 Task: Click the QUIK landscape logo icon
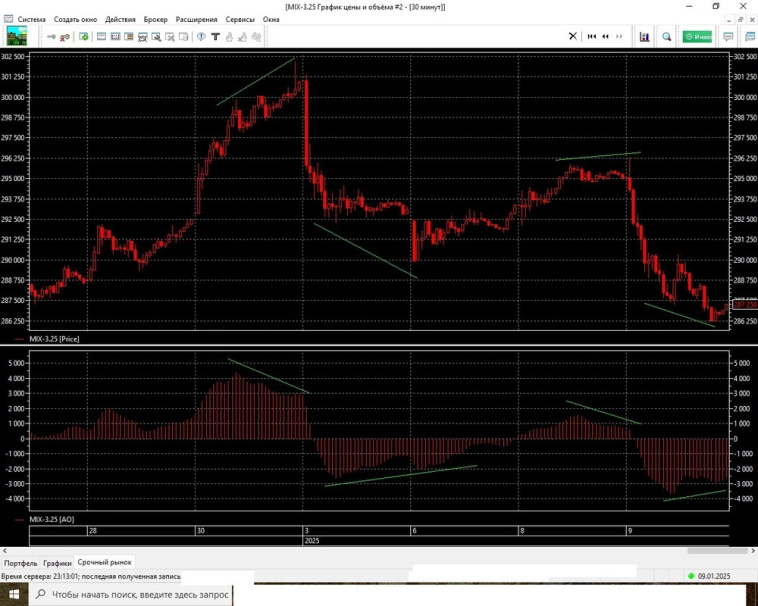(x=17, y=37)
